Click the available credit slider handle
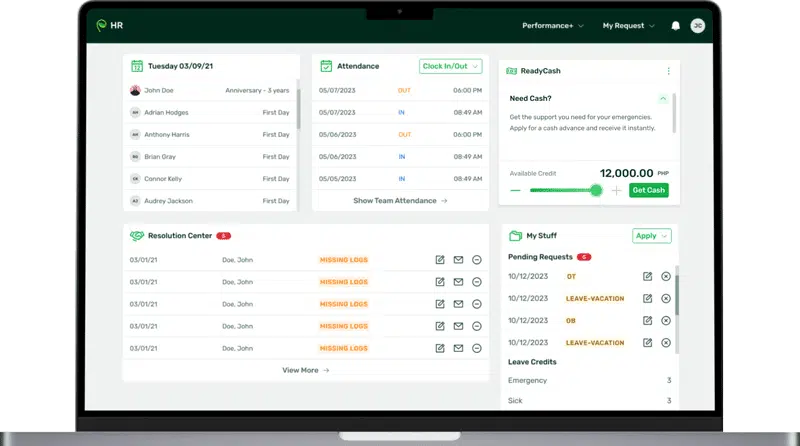Screen dimensions: 800x446 [x=597, y=190]
